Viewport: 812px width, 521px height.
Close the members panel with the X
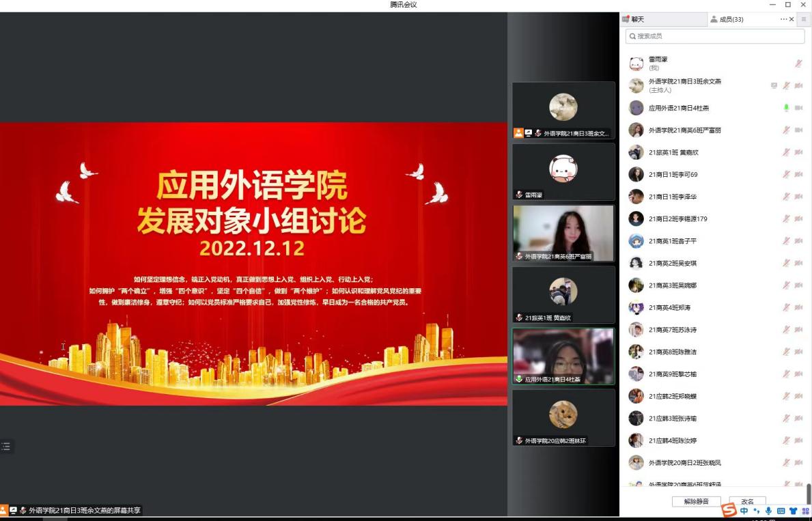point(792,19)
